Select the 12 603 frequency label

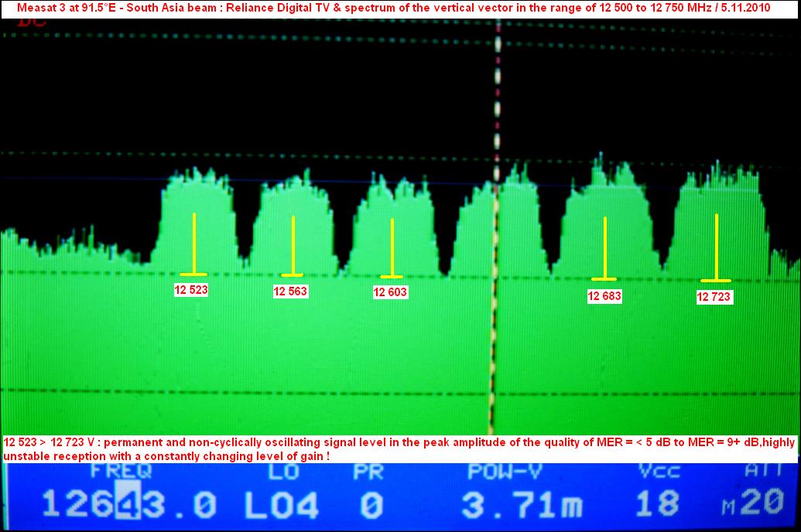pyautogui.click(x=390, y=292)
